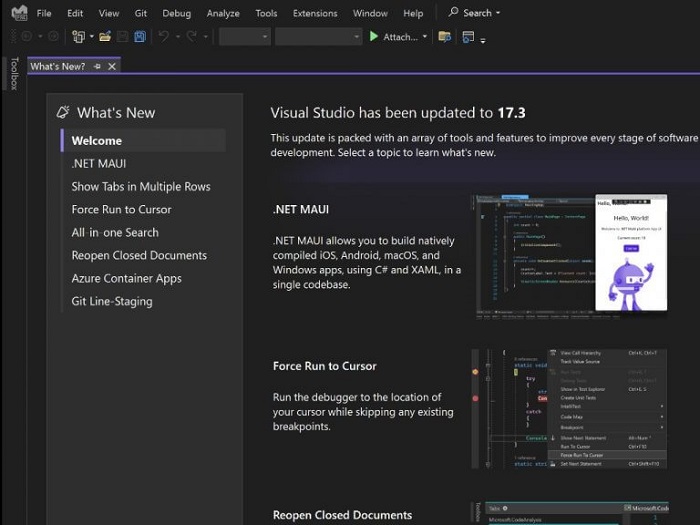Select the .NET MAUI topic
Viewport: 700px width, 525px height.
click(x=98, y=163)
